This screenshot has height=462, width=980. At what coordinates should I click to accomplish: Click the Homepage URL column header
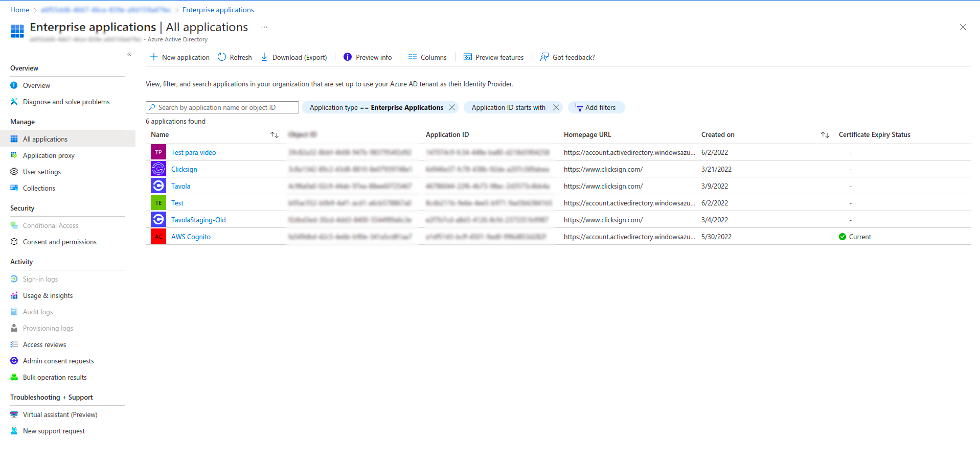click(587, 134)
